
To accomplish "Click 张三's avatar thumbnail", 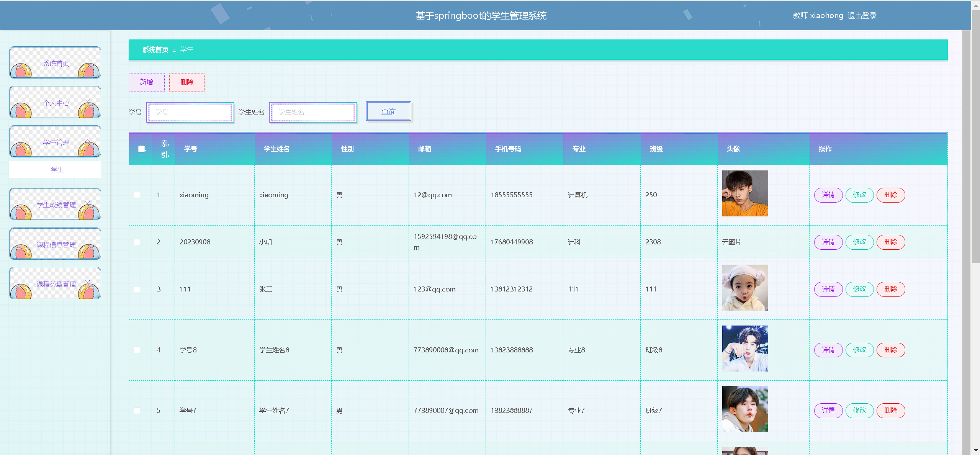I will 745,288.
